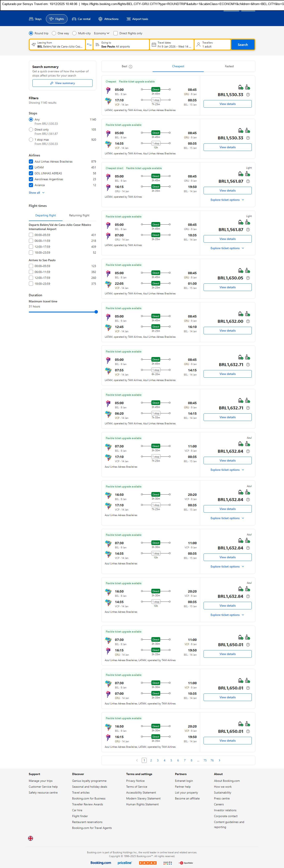
Task: Open Attractions from top navigation
Action: pos(108,19)
